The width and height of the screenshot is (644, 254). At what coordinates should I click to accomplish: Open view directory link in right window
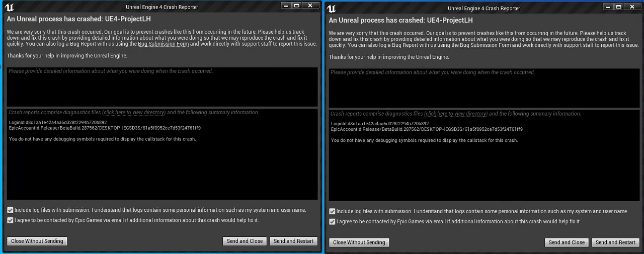coord(456,114)
